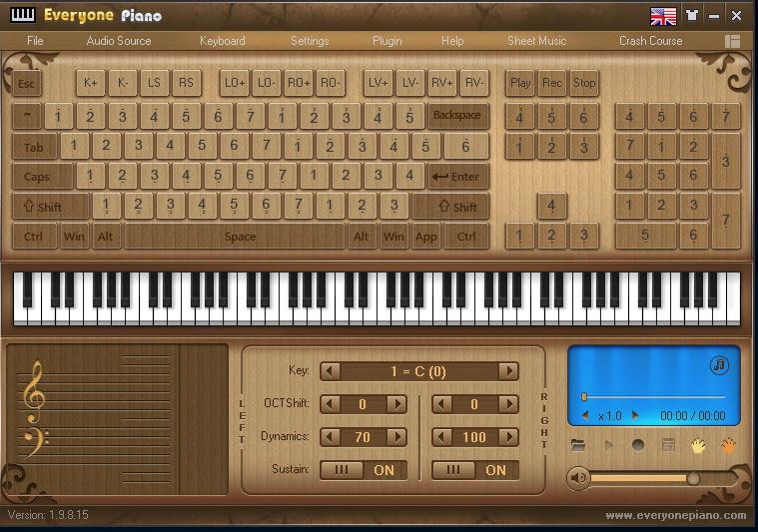The image size is (758, 532).
Task: Decrease left OCTShift with left arrow
Action: (330, 404)
